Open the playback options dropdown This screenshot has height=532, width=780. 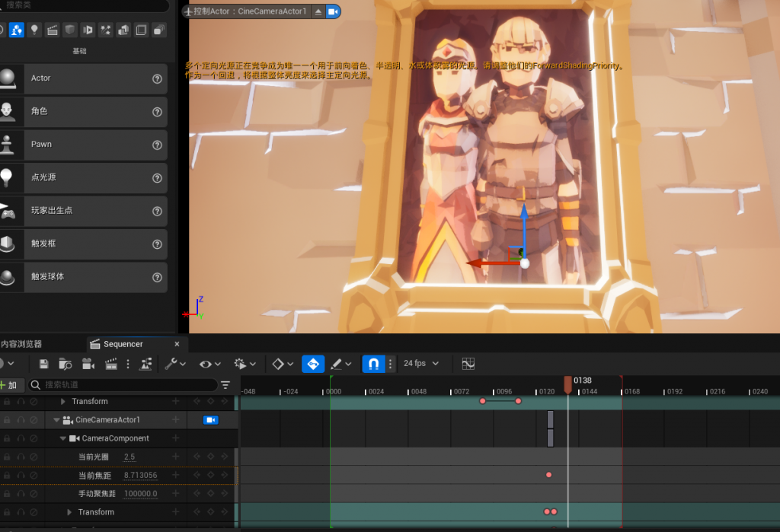(x=245, y=364)
